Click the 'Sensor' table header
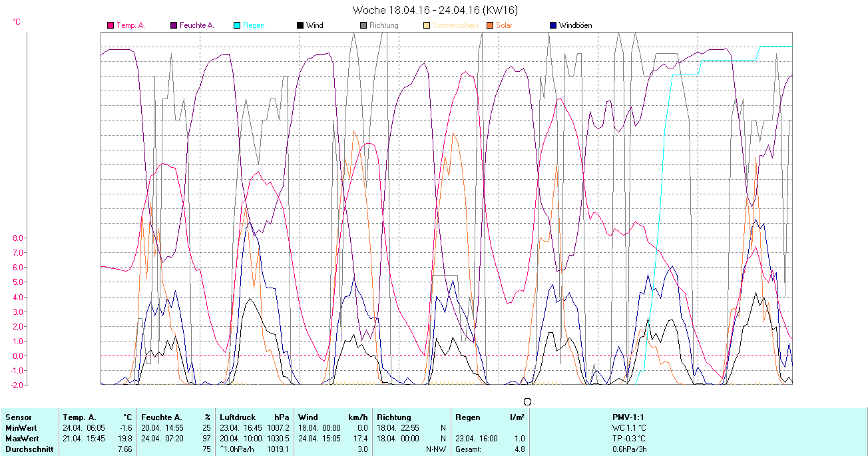Screen dimensions: 868x456 tap(18, 417)
